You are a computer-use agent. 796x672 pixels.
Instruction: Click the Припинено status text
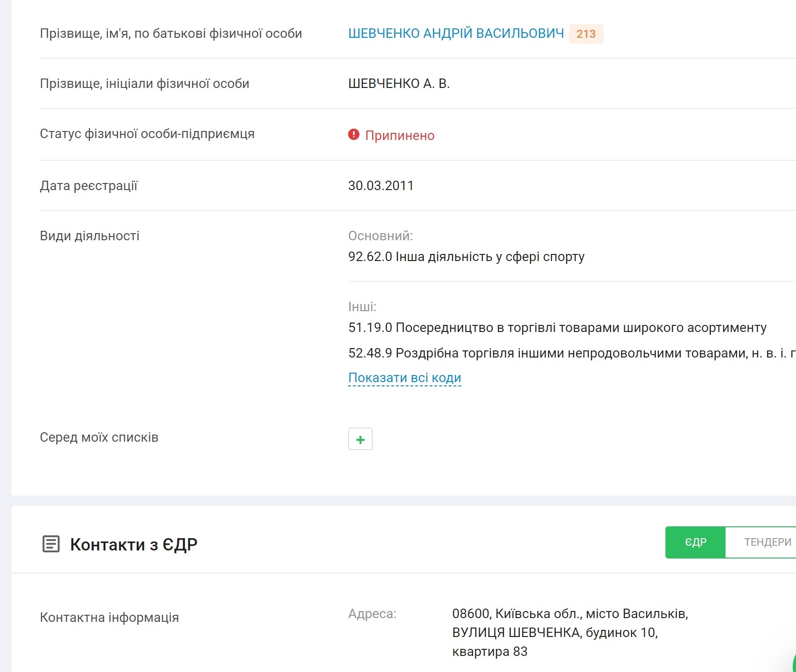coord(400,136)
